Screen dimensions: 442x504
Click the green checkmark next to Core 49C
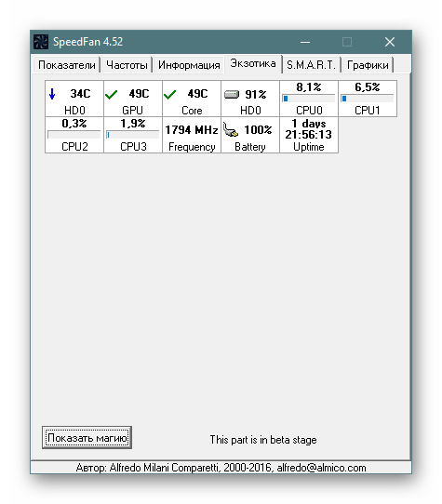point(169,95)
